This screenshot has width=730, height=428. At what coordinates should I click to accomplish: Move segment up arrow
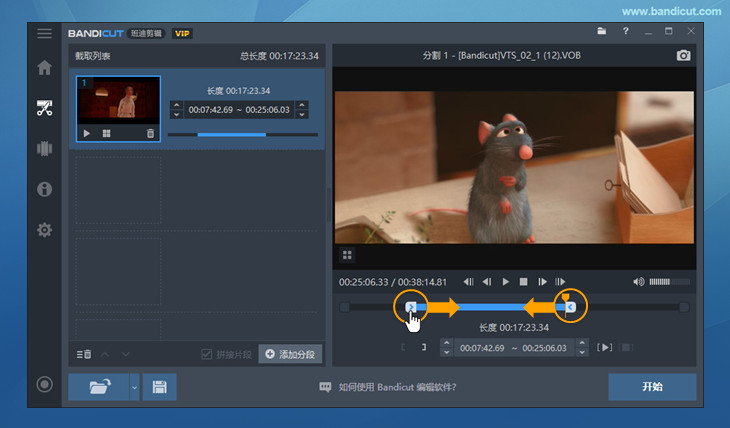pyautogui.click(x=105, y=354)
